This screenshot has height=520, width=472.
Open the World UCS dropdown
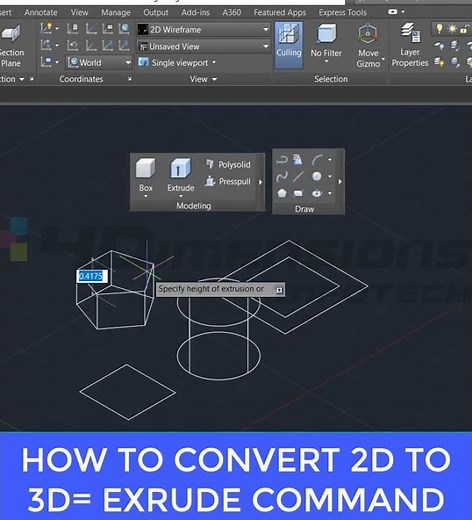pos(99,62)
